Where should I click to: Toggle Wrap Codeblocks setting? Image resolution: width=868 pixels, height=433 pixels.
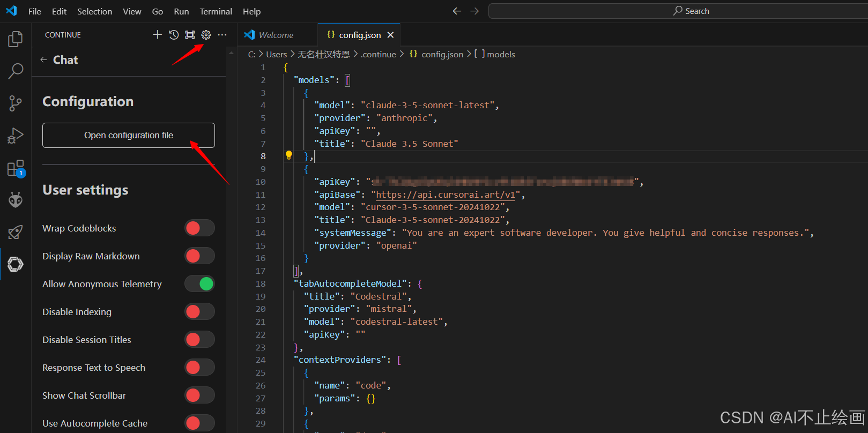coord(199,228)
